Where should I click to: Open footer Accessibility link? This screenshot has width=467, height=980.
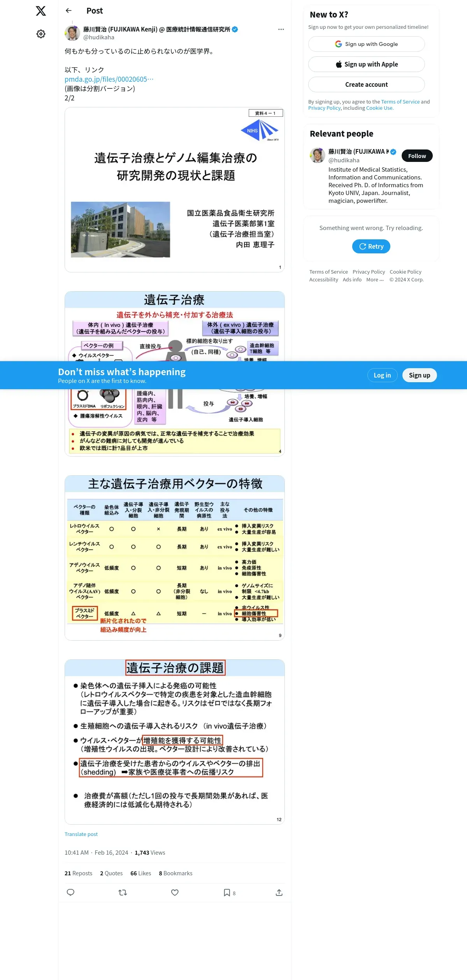coord(323,280)
